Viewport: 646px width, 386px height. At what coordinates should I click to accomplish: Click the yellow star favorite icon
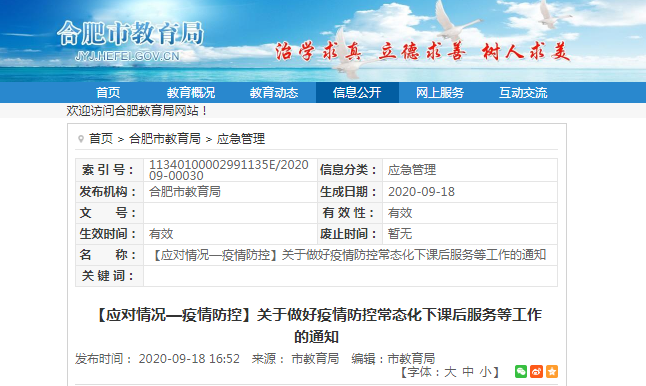click(x=552, y=371)
